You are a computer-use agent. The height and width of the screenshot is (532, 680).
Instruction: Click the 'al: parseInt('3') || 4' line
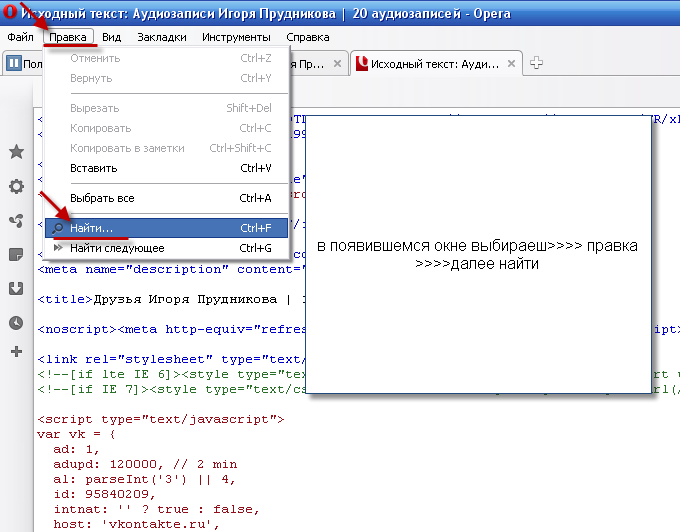point(144,479)
